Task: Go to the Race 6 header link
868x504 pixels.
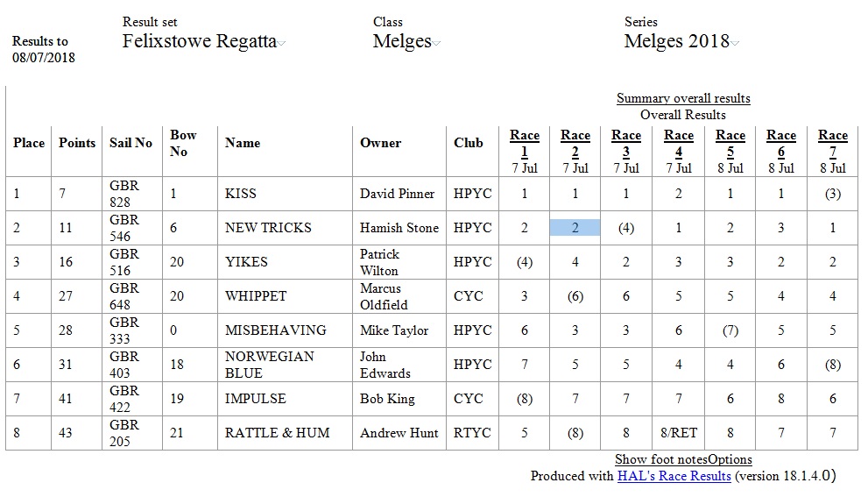Action: tap(781, 143)
